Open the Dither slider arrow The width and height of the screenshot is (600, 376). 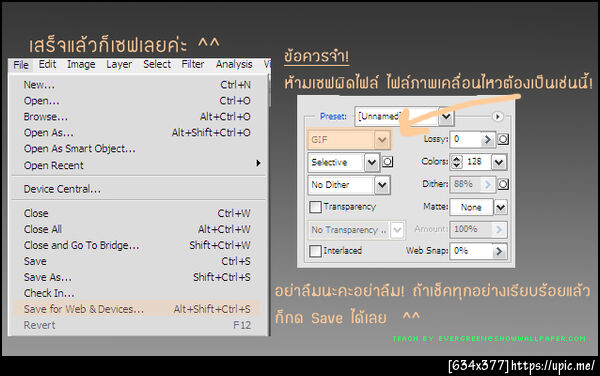(488, 185)
